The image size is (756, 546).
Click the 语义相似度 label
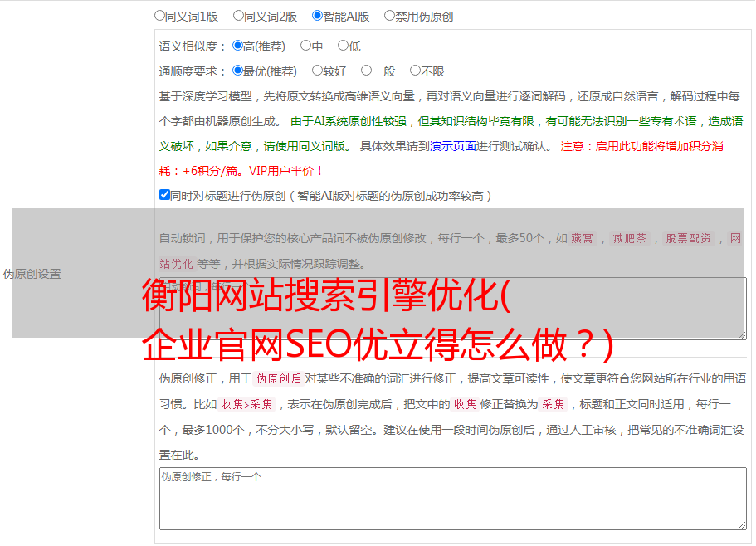pos(193,46)
